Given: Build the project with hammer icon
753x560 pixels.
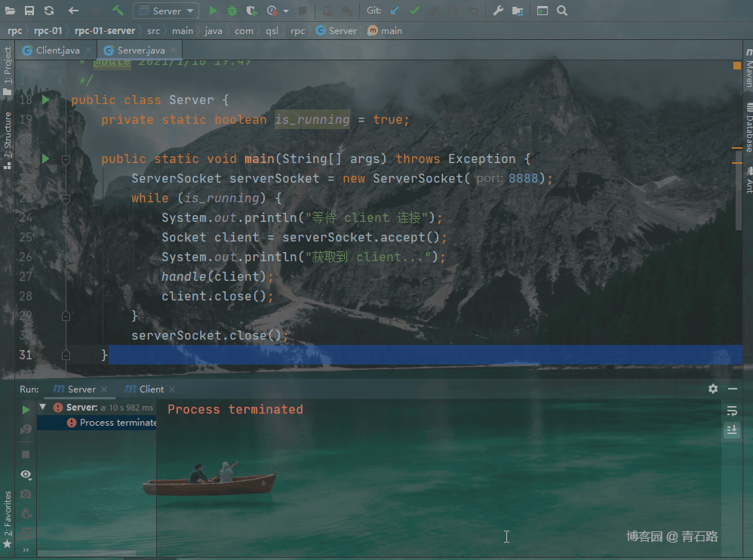Looking at the screenshot, I should (118, 11).
